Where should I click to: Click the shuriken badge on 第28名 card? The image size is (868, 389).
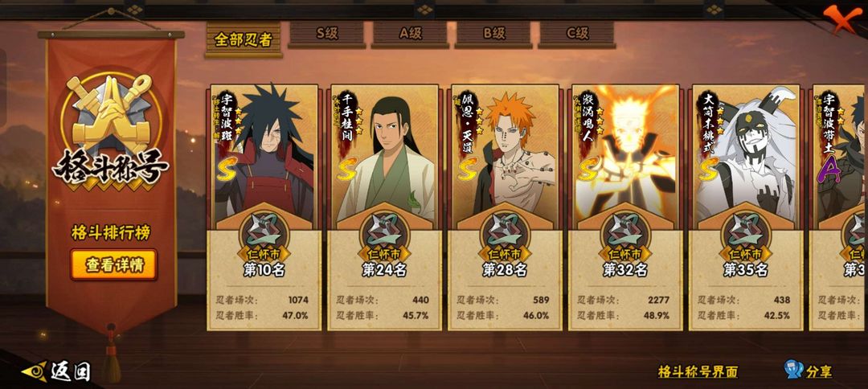[505, 231]
